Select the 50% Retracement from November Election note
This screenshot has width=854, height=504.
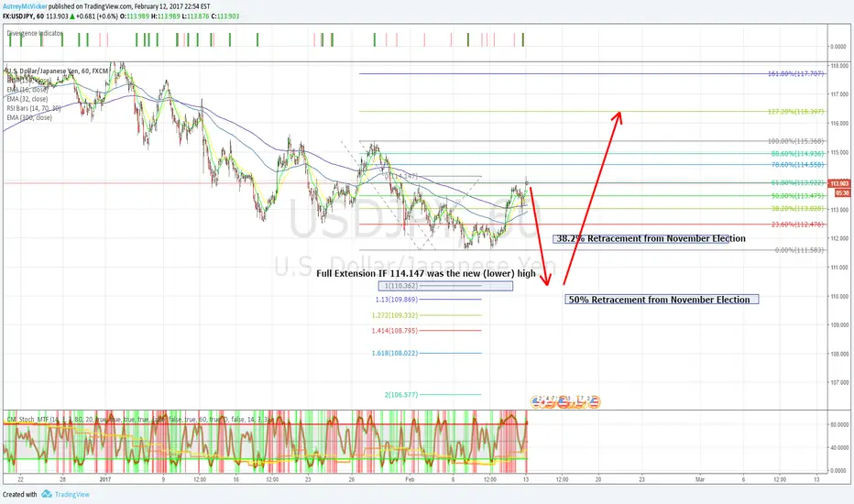pyautogui.click(x=660, y=300)
